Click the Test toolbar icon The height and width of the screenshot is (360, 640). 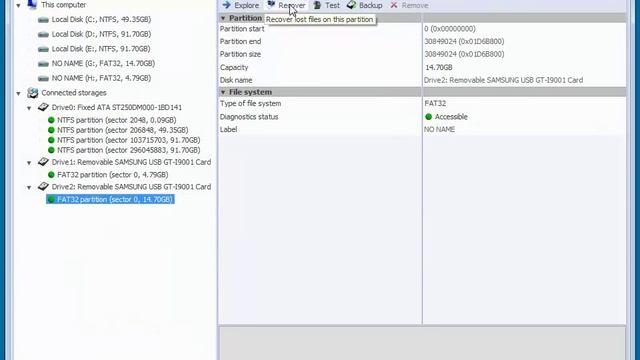tap(317, 5)
